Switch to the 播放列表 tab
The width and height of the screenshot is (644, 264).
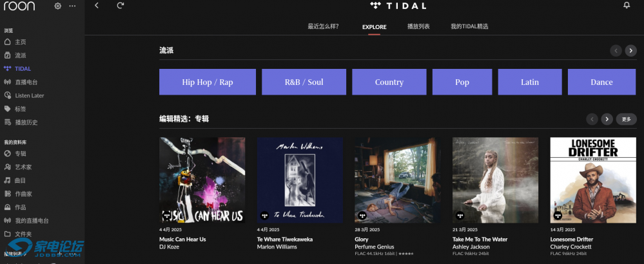[418, 27]
